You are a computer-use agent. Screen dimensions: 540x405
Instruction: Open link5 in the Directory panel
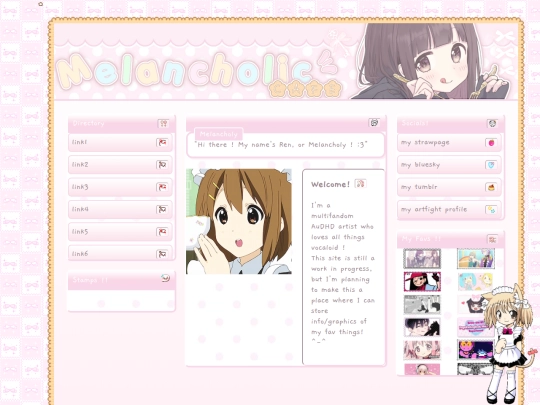pyautogui.click(x=121, y=232)
